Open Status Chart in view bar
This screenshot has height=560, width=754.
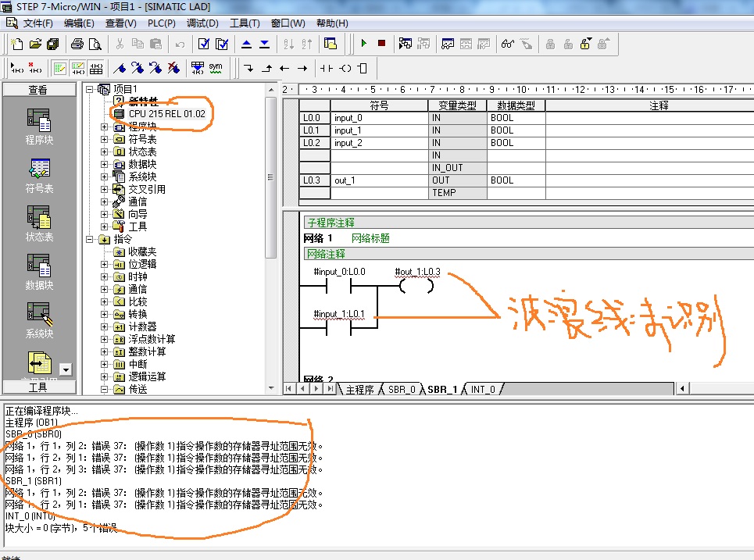39,223
